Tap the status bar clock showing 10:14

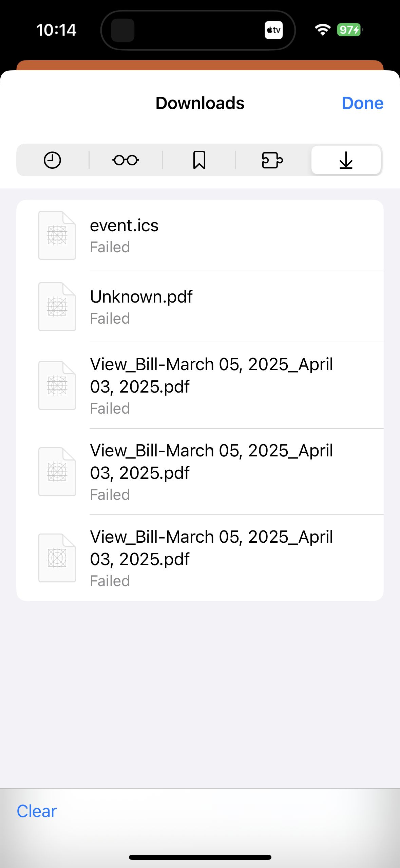pos(56,30)
